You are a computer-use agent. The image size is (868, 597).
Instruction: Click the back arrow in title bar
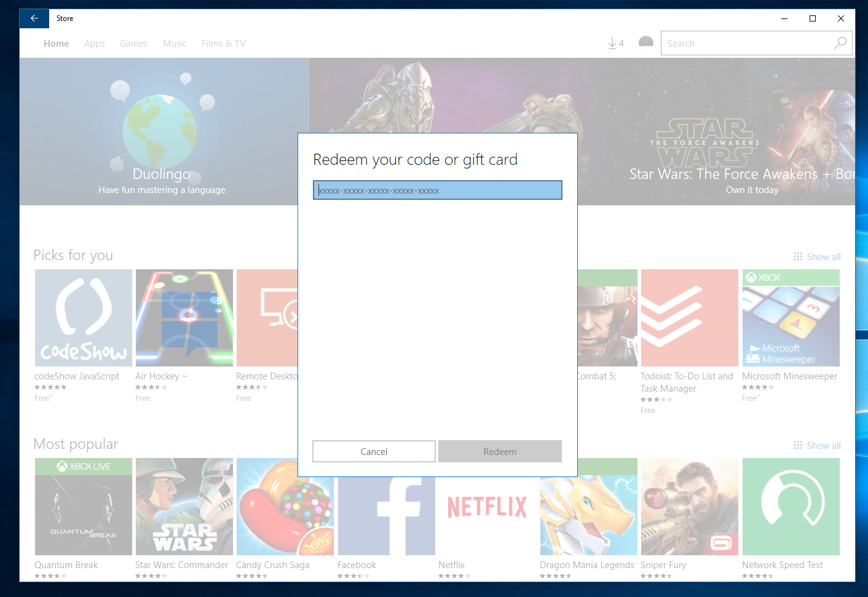coord(34,18)
